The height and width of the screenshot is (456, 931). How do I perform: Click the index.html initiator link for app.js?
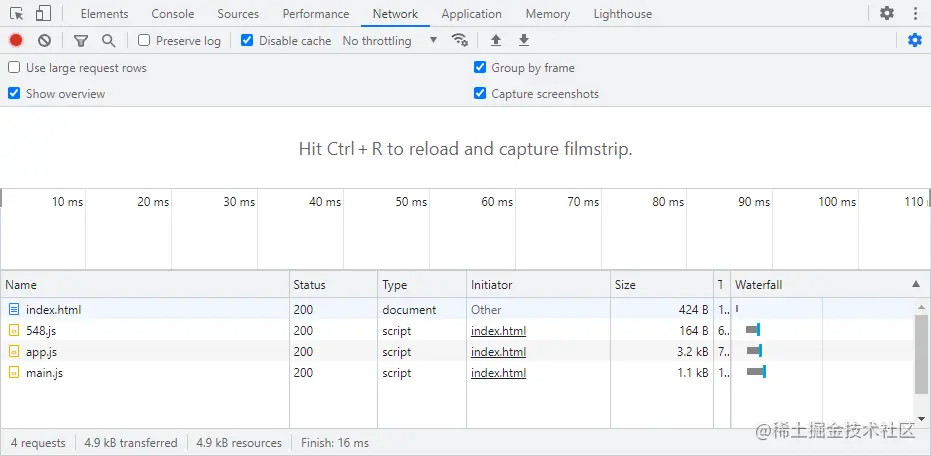pyautogui.click(x=498, y=352)
